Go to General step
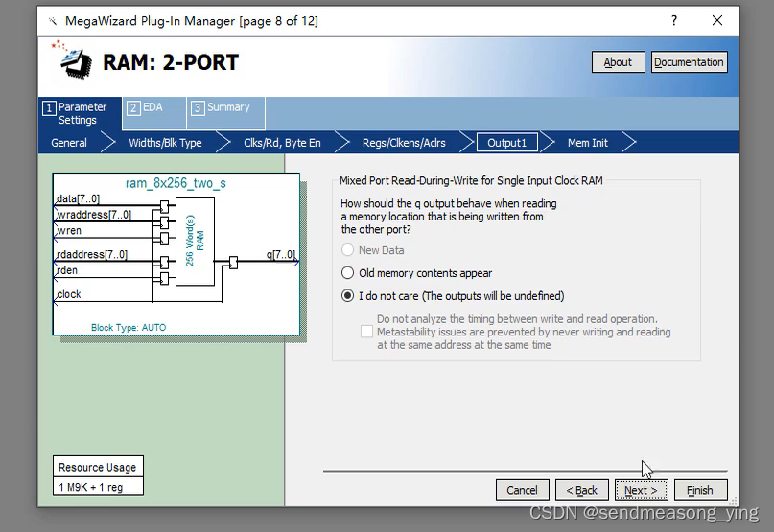Screen dimensions: 774x532 pyautogui.click(x=69, y=143)
